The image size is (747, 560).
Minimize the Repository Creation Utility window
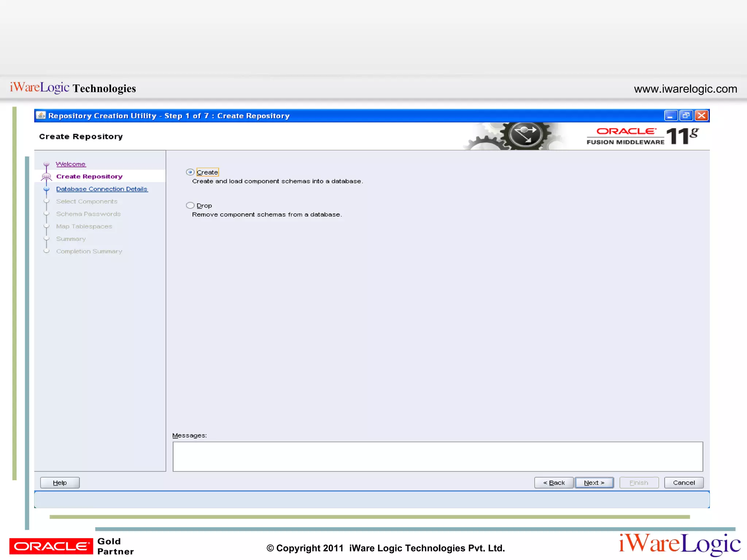[x=670, y=116]
